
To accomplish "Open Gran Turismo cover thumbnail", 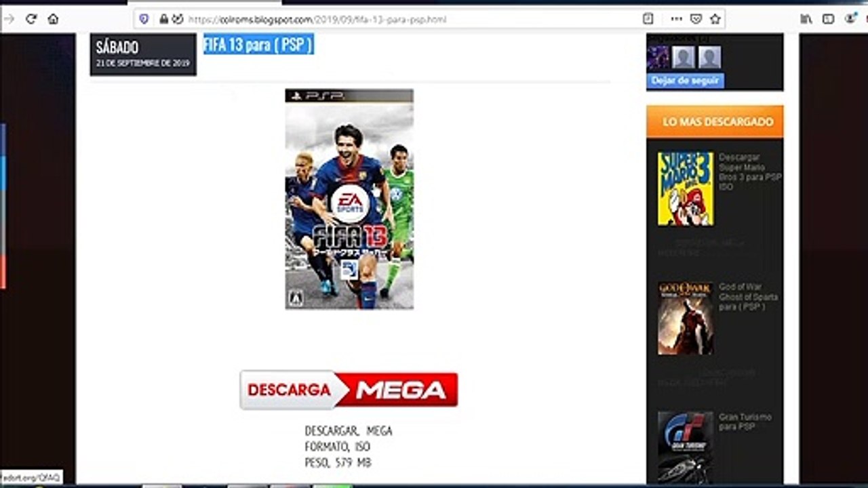I will click(686, 447).
